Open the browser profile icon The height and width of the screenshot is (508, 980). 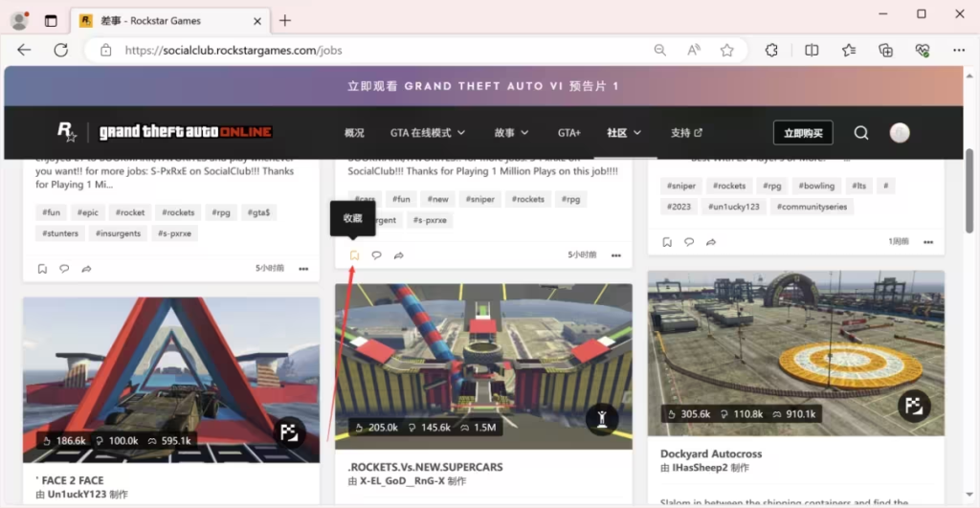20,21
